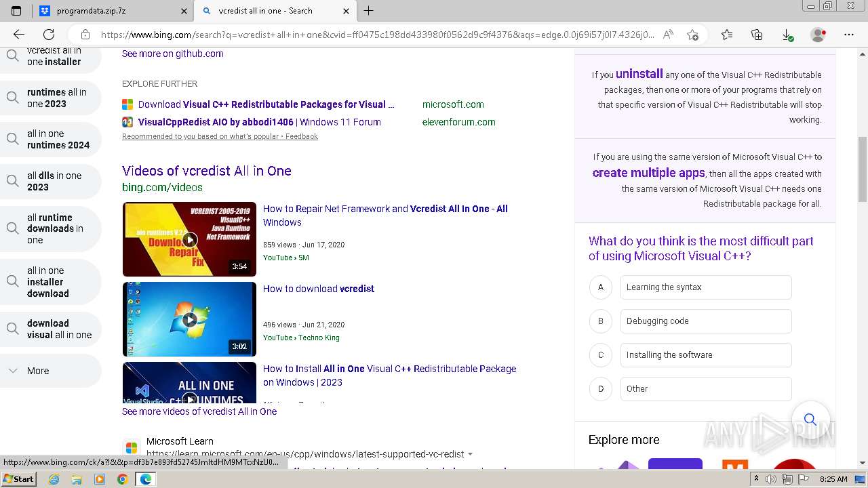Viewport: 868px width, 488px height.
Task: Open See more on github.com
Action: [172, 54]
